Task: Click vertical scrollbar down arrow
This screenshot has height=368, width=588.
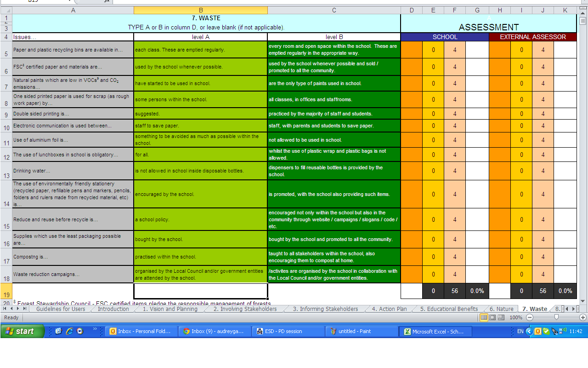Action: coord(583,301)
